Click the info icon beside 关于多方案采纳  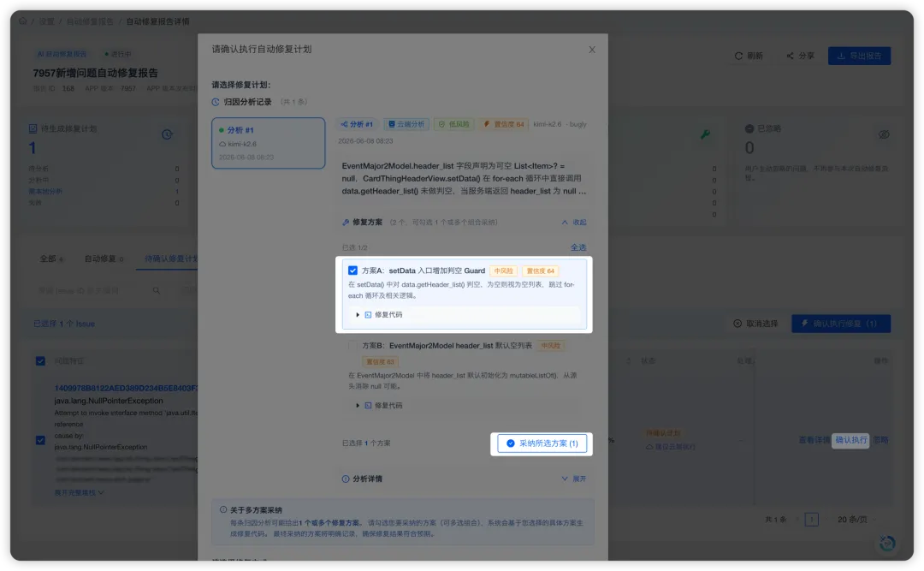click(x=223, y=510)
